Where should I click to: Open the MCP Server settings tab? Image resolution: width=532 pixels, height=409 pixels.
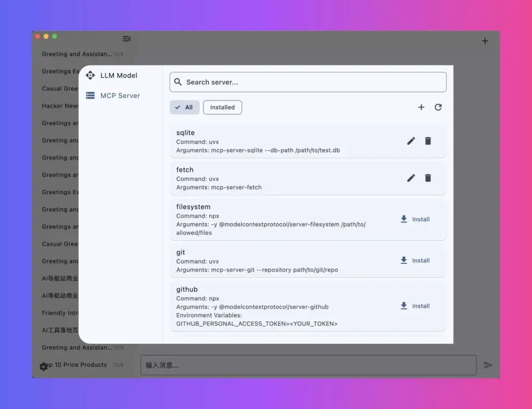113,95
